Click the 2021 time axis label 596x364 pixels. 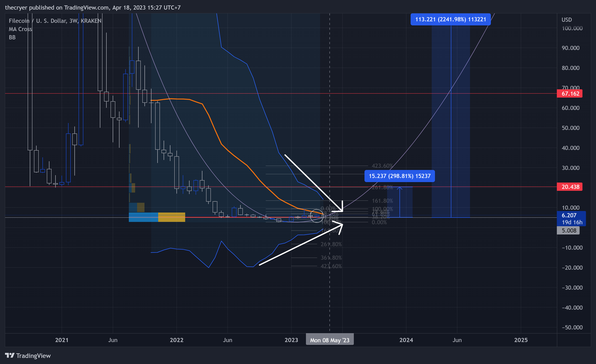(62, 340)
